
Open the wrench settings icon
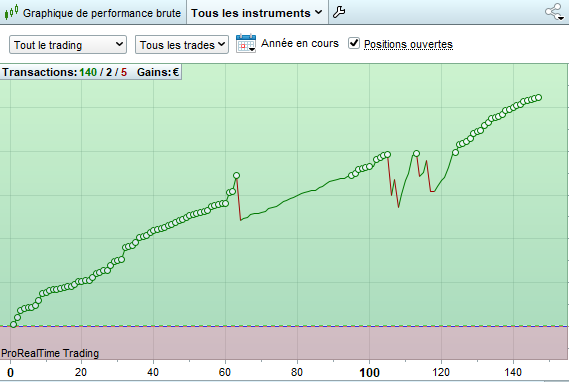[339, 12]
